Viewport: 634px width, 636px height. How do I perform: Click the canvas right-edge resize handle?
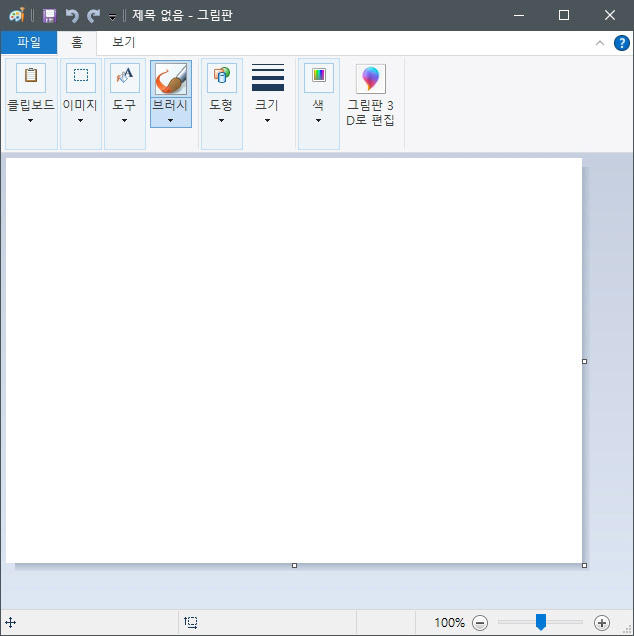click(x=585, y=361)
